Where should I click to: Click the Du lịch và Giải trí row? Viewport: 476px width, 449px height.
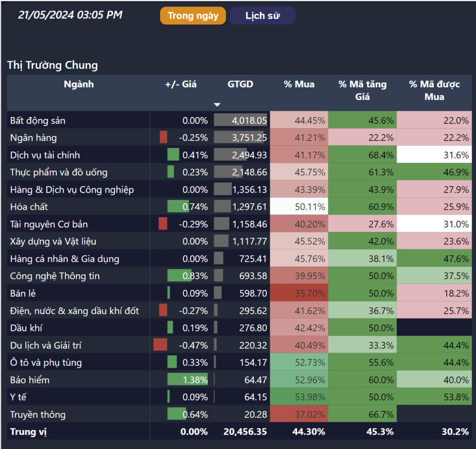coord(46,345)
